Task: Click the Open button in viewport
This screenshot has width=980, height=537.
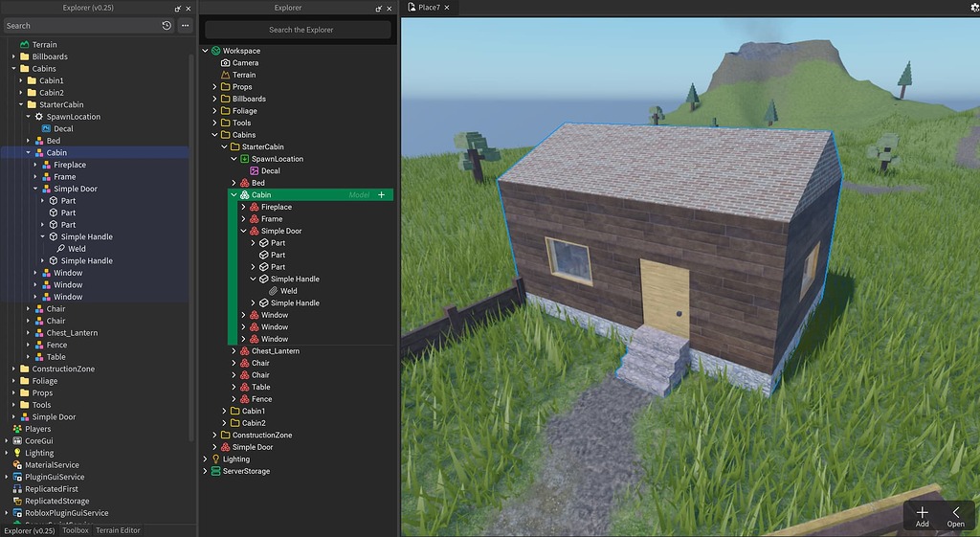Action: point(956,517)
